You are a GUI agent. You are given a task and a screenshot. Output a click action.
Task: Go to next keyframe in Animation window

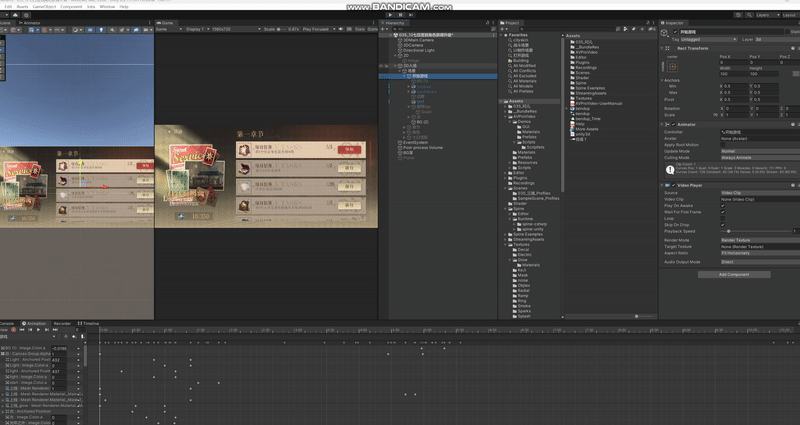pos(47,330)
